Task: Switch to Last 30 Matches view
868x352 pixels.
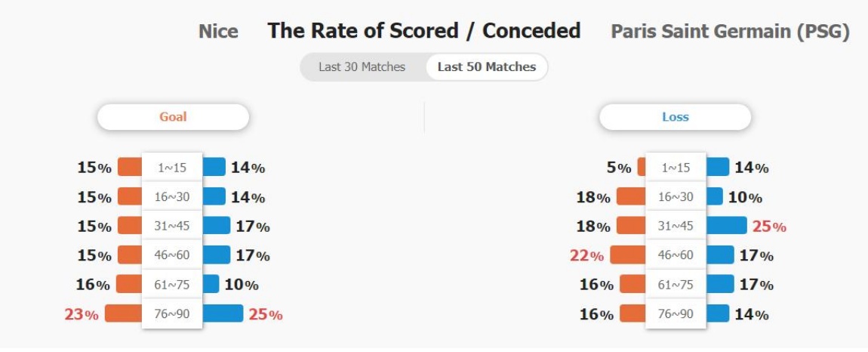Action: tap(362, 67)
